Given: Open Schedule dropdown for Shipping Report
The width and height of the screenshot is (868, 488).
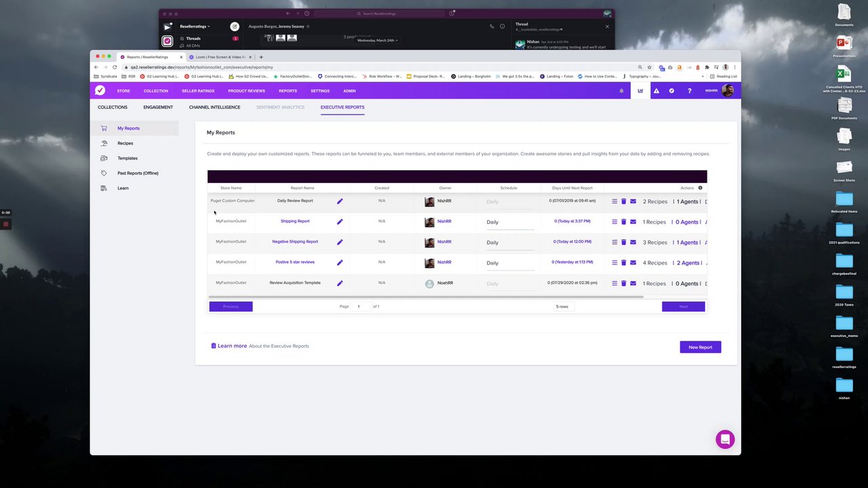Looking at the screenshot, I should click(510, 222).
